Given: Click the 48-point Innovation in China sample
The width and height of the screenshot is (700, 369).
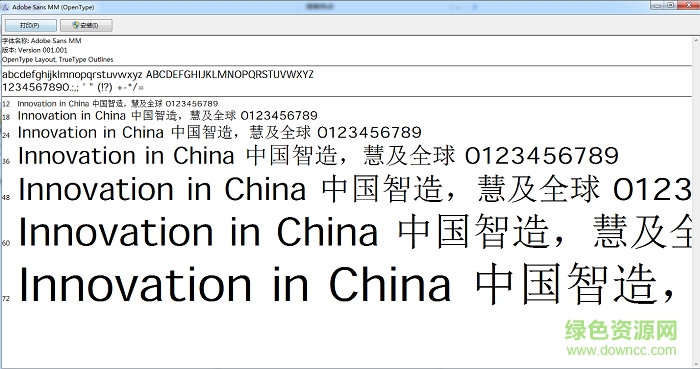Looking at the screenshot, I should (x=354, y=189).
